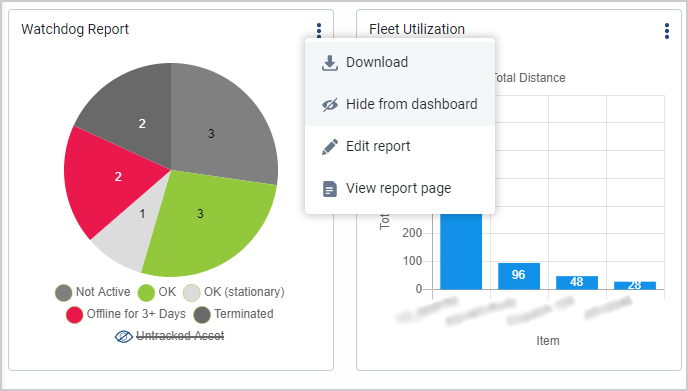Toggle Terminated legend swatch
The image size is (688, 391).
[202, 315]
